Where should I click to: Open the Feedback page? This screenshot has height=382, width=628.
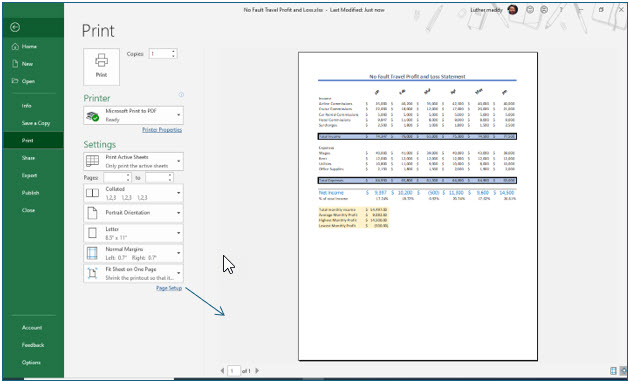33,345
